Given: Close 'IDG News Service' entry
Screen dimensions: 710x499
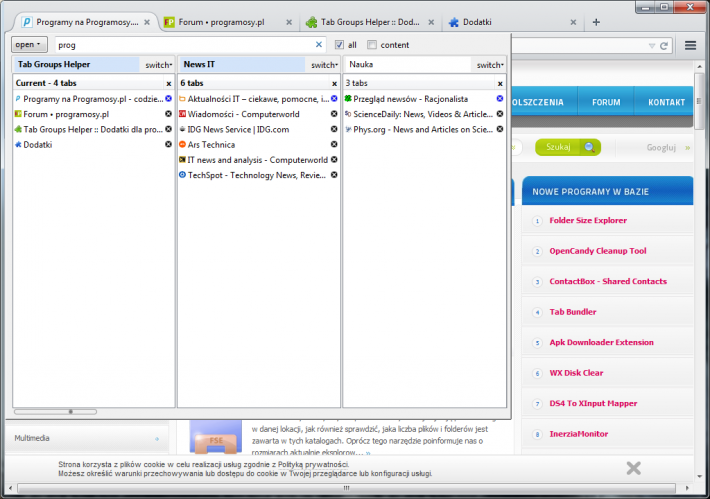Looking at the screenshot, I should tap(334, 129).
